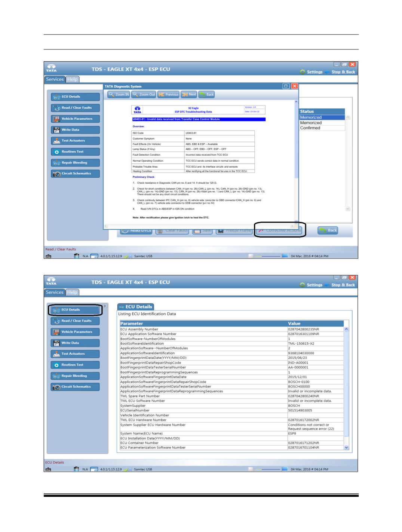Viewport: 402px width, 532px height.
Task: Open Read / Clear Faults in faults screen sidebar
Action: 75,108
